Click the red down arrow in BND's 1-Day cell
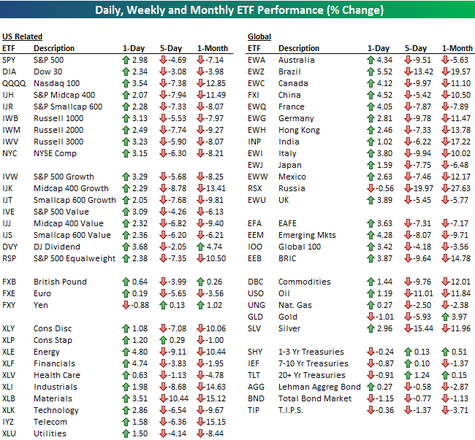 [371, 398]
